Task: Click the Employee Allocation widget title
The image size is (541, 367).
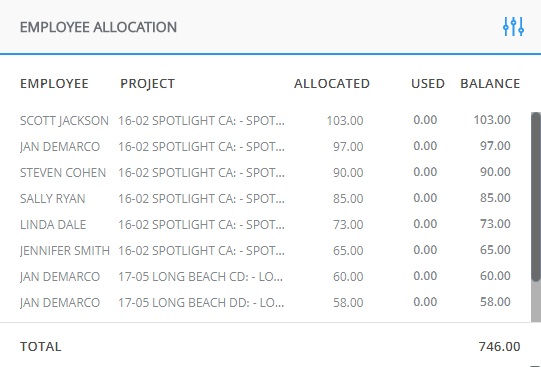Action: 98,27
